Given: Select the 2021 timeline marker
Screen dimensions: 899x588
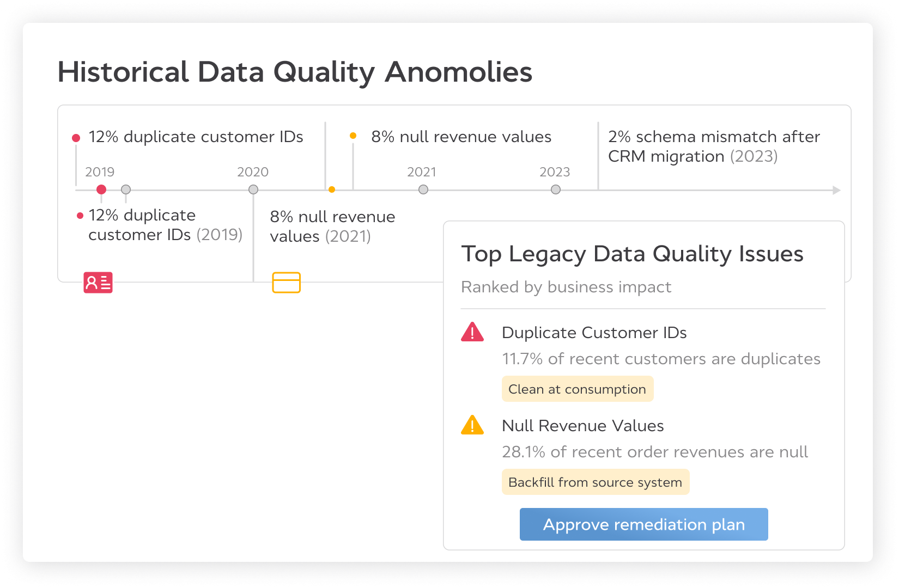Looking at the screenshot, I should pyautogui.click(x=423, y=189).
